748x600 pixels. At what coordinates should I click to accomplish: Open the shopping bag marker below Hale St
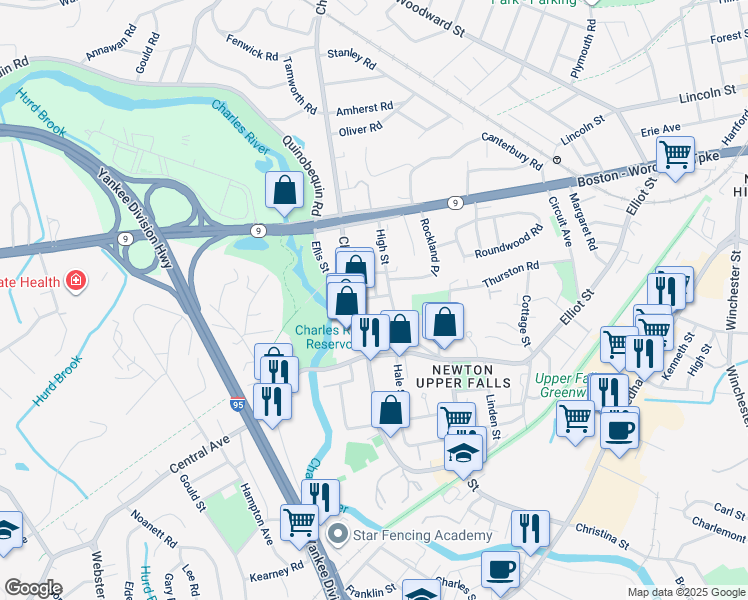point(390,411)
